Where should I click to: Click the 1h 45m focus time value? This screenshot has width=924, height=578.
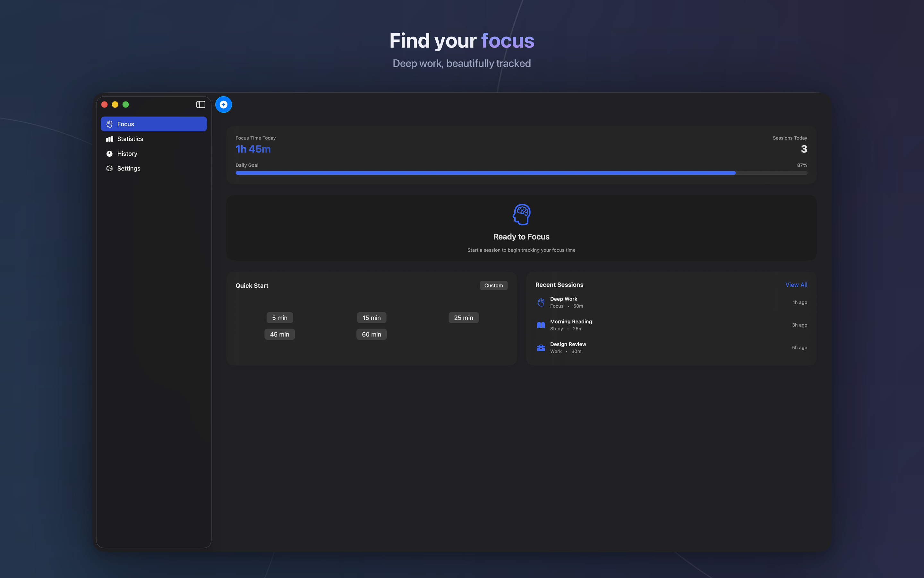click(x=253, y=149)
